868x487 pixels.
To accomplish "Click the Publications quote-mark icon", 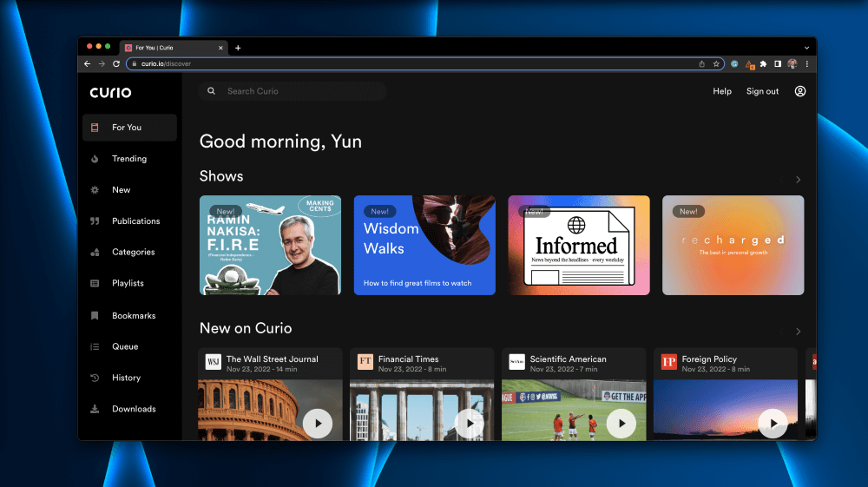I will [x=95, y=220].
